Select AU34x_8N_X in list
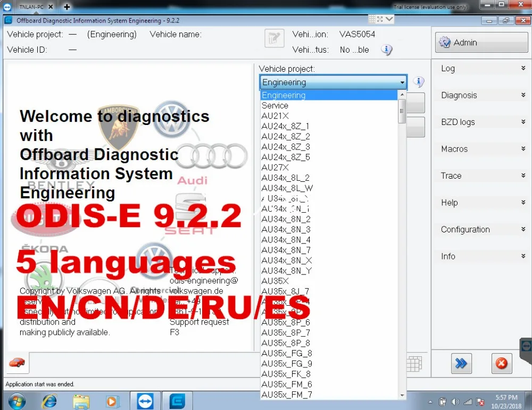Screen dimensions: 532x410 pos(329,261)
